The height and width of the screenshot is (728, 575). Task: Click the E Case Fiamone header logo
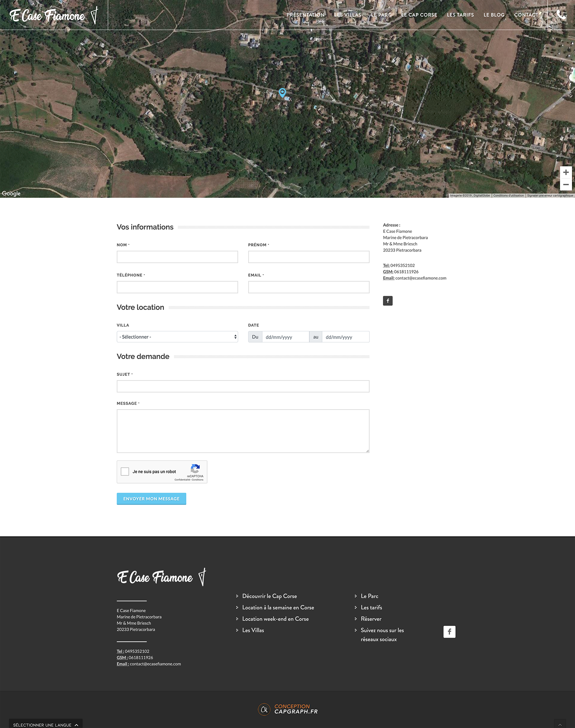click(54, 15)
